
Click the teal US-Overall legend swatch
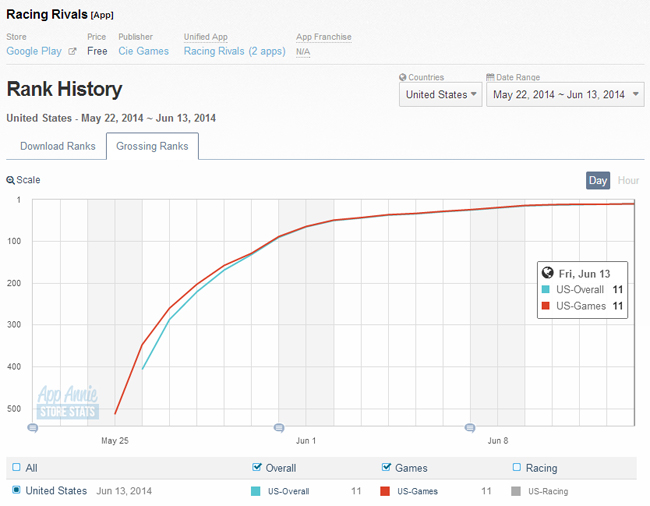click(x=256, y=491)
